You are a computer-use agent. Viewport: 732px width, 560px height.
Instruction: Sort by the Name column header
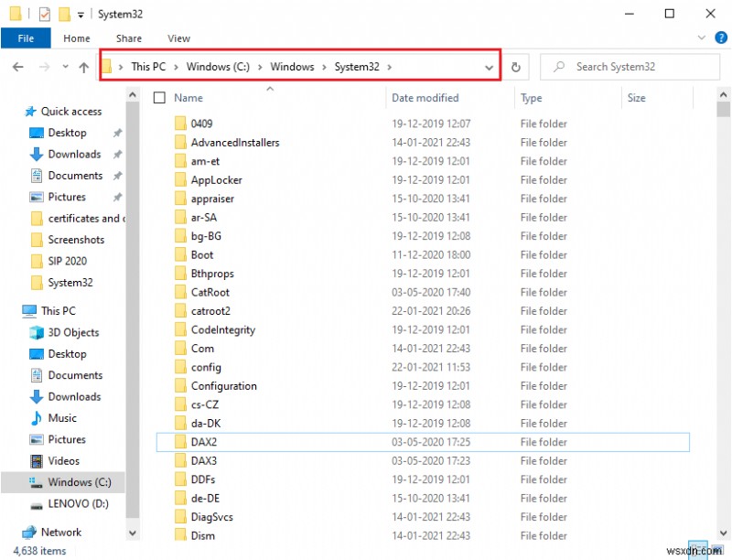click(x=188, y=98)
